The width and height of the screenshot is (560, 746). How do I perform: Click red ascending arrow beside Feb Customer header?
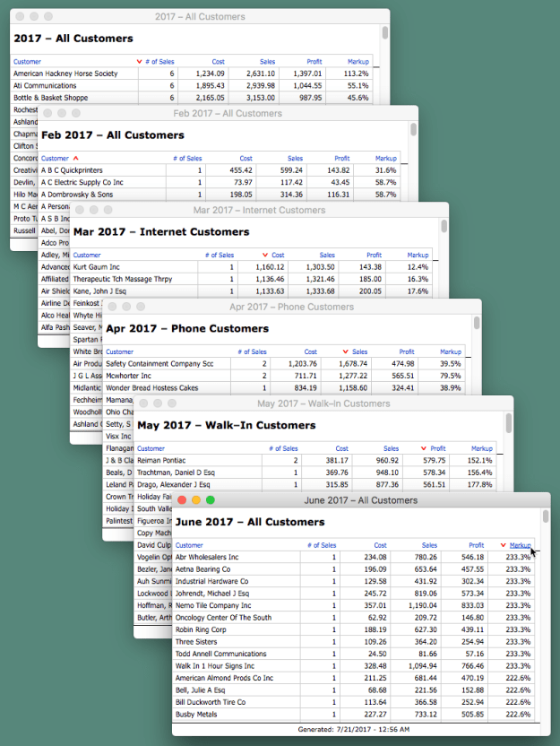[76, 158]
